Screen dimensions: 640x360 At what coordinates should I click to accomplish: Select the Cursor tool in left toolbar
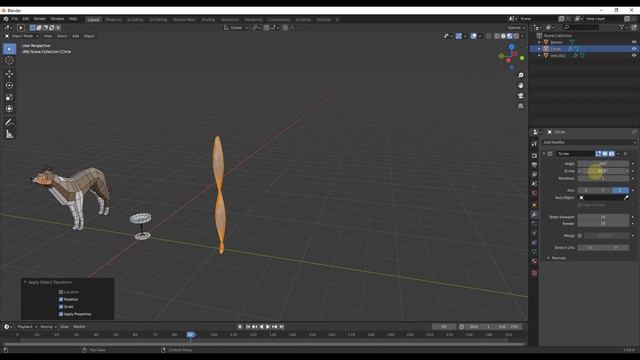click(x=9, y=61)
